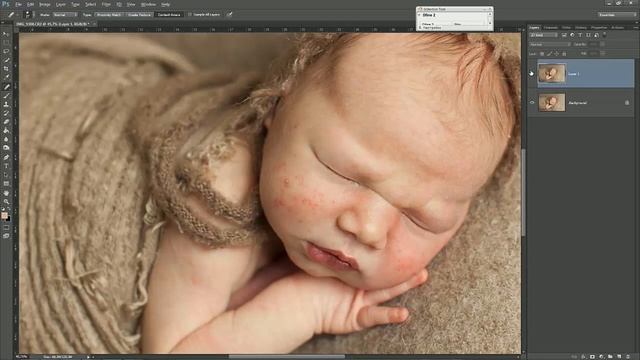Toggle the layer filter on/off switch
Viewport: 640px width, 360px height.
(x=604, y=35)
